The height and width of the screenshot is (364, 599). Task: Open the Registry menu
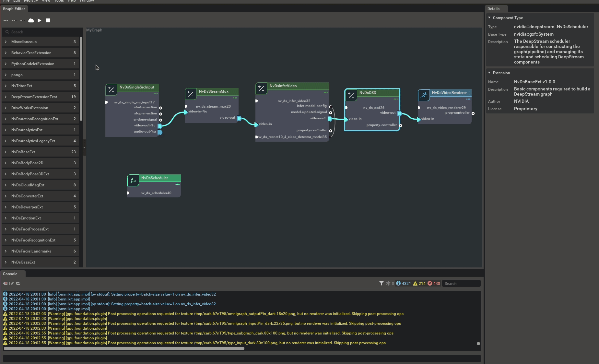click(31, 1)
